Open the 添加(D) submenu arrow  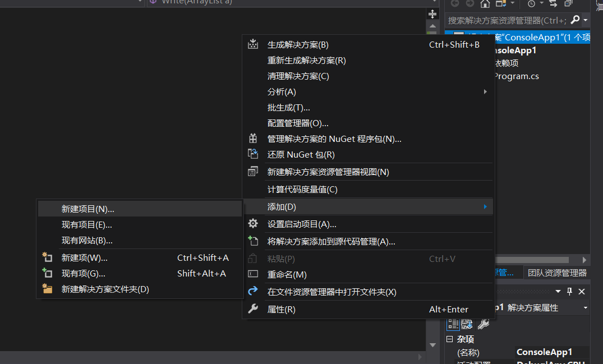pyautogui.click(x=485, y=206)
